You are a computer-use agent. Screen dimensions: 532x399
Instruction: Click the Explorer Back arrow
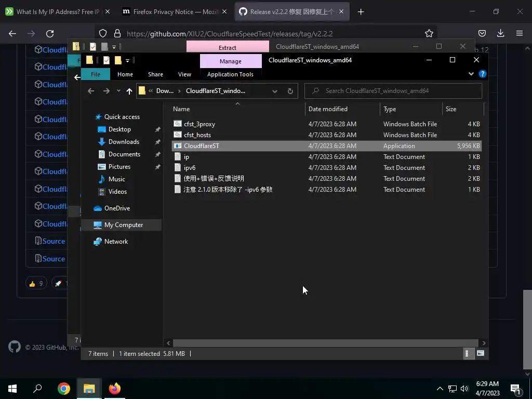coord(90,91)
